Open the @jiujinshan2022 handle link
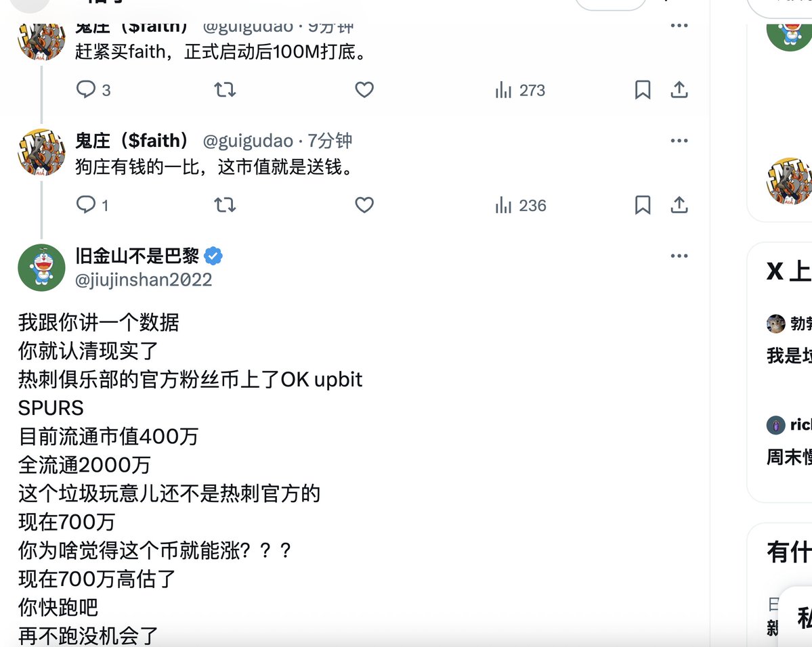The image size is (812, 647). coord(144,280)
